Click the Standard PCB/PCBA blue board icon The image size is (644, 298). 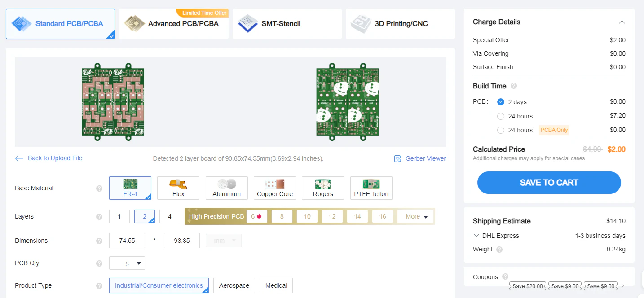22,24
